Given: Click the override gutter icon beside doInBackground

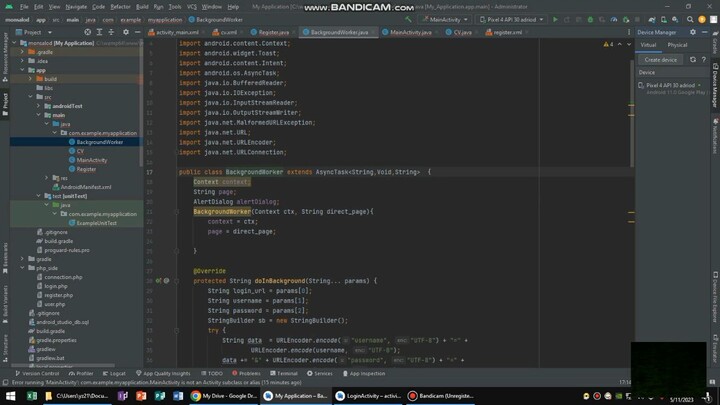Looking at the screenshot, I should pyautogui.click(x=159, y=281).
